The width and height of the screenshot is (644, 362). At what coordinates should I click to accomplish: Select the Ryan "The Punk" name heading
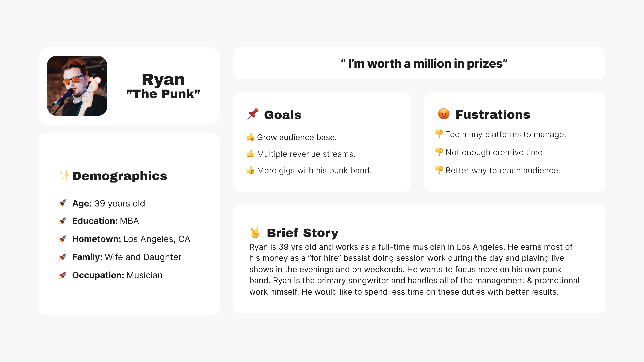[163, 86]
